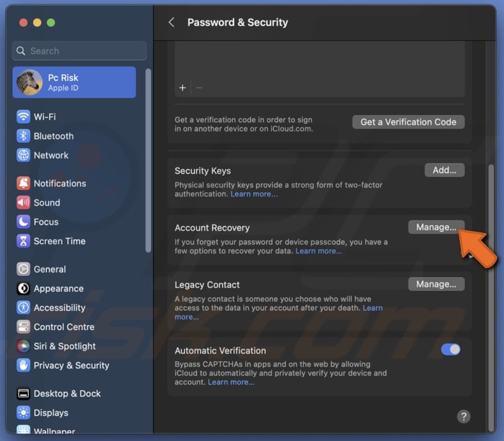This screenshot has width=504, height=441.
Task: Go back using the back chevron
Action: [171, 22]
